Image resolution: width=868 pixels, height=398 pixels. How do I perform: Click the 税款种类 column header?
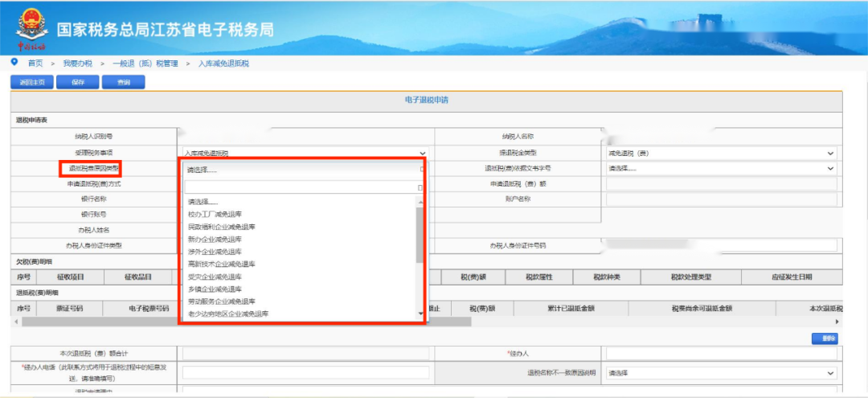pos(607,277)
